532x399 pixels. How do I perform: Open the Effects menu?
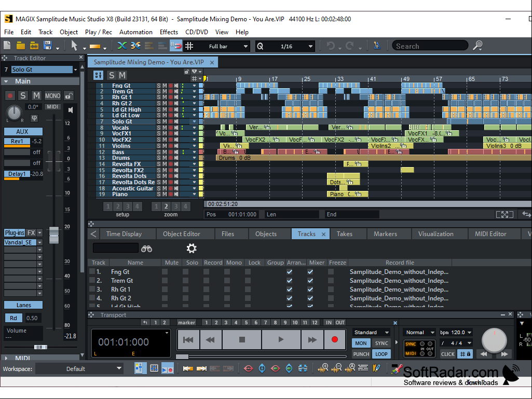click(169, 32)
